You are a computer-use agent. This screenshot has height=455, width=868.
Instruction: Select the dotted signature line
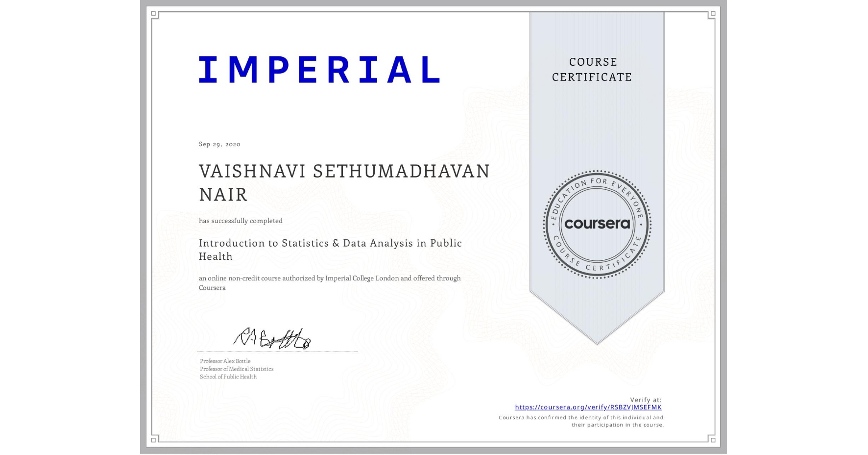(x=277, y=351)
